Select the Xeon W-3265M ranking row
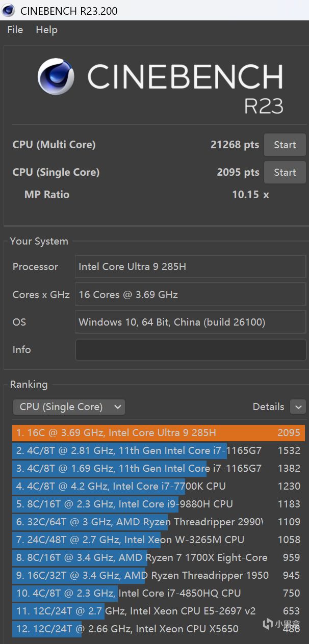This screenshot has width=309, height=644. coord(158,540)
